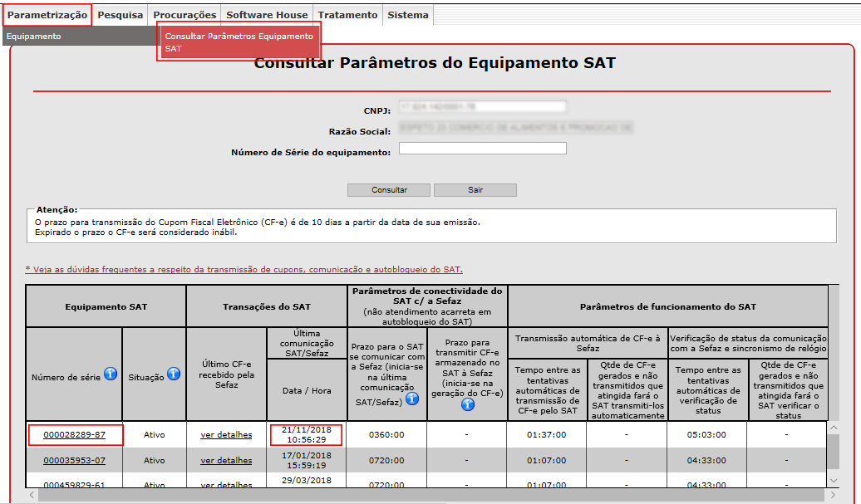Open the Software House menu
This screenshot has width=861, height=504.
(x=267, y=15)
